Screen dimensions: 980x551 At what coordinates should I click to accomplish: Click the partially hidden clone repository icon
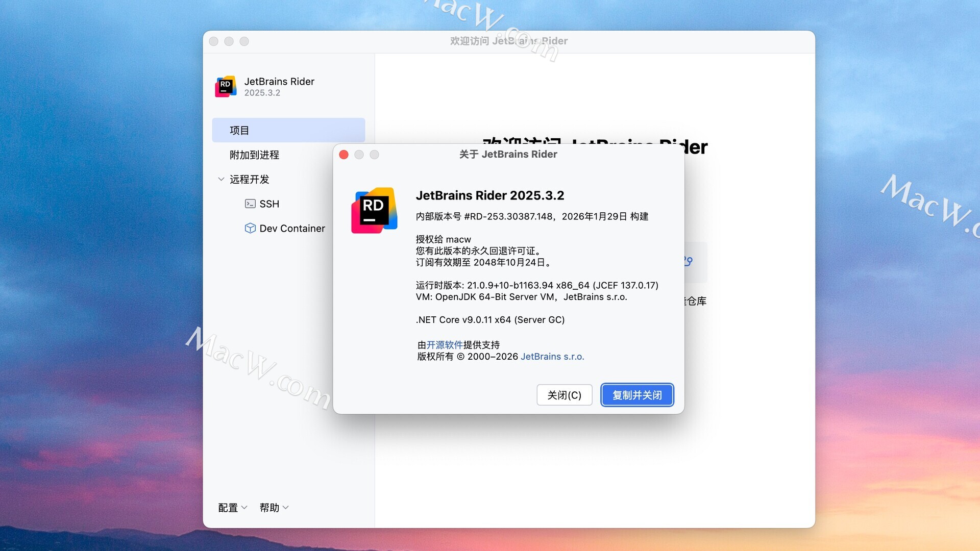pos(689,261)
